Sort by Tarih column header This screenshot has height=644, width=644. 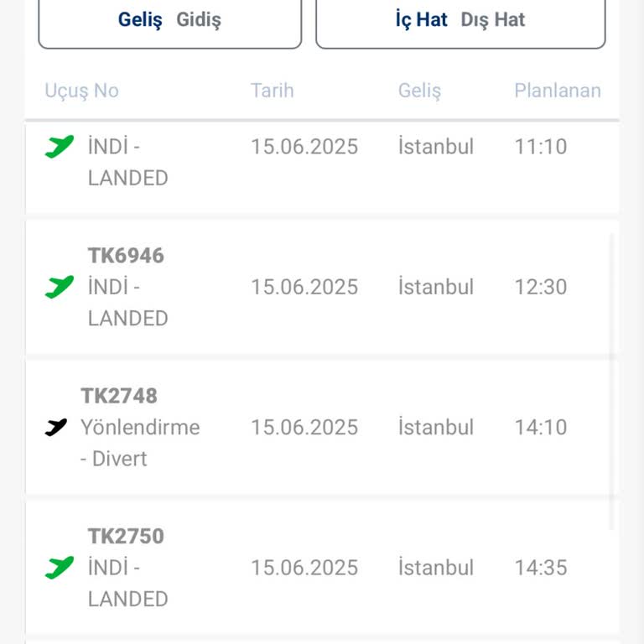click(272, 91)
